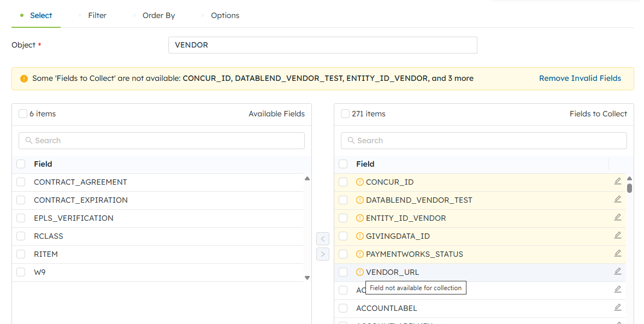Click down arrow of Available Fields list
This screenshot has width=644, height=324.
[x=307, y=278]
